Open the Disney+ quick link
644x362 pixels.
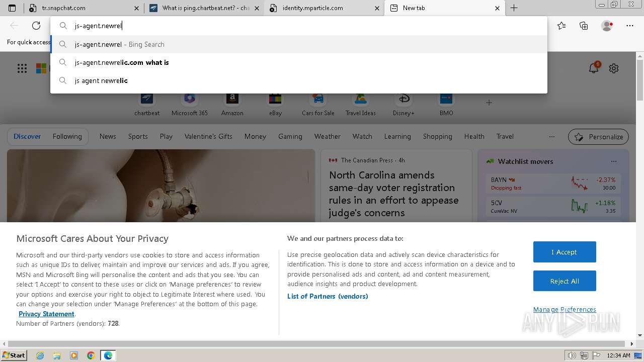pyautogui.click(x=404, y=104)
